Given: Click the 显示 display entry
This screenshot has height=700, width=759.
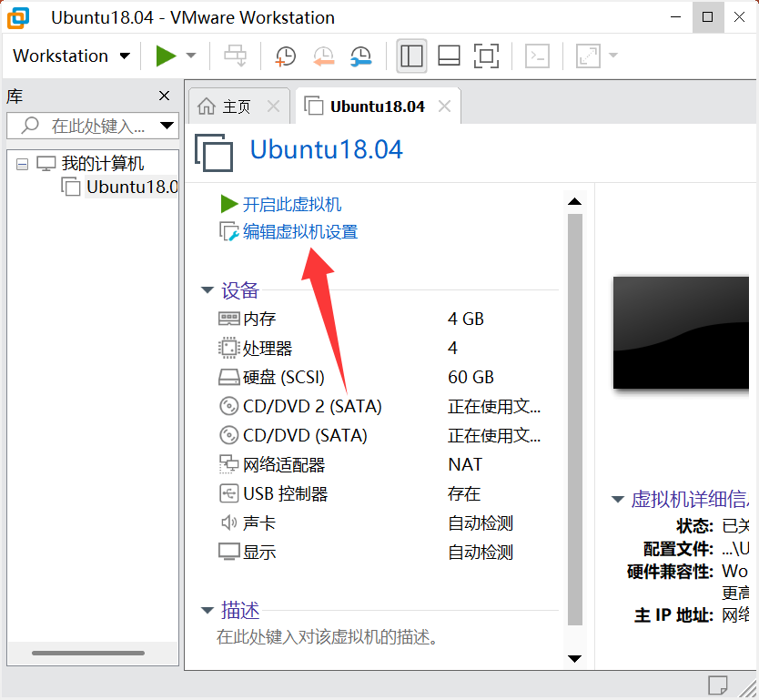Looking at the screenshot, I should tap(259, 552).
